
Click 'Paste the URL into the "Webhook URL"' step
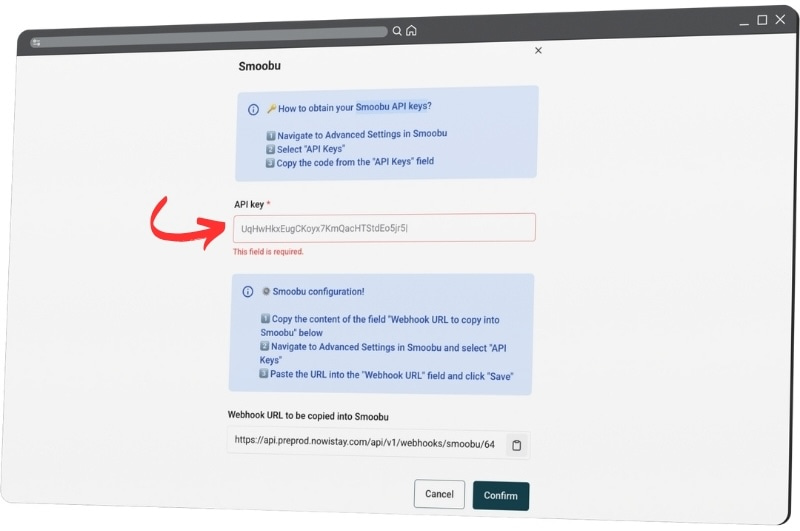pos(386,375)
